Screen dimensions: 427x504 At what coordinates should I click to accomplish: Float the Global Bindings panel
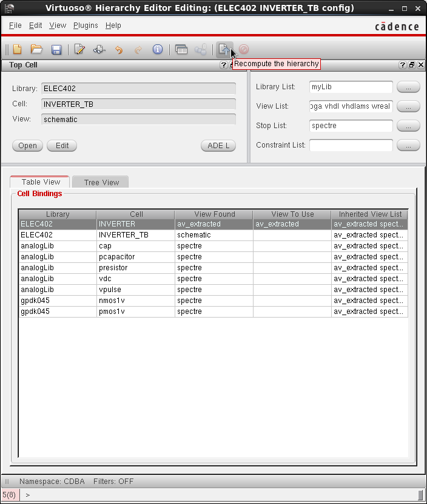point(412,65)
